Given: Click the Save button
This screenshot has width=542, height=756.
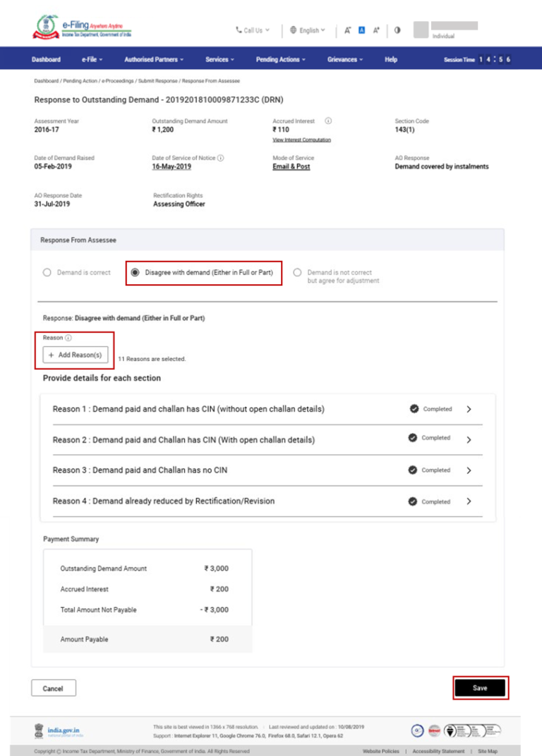Looking at the screenshot, I should [x=480, y=688].
